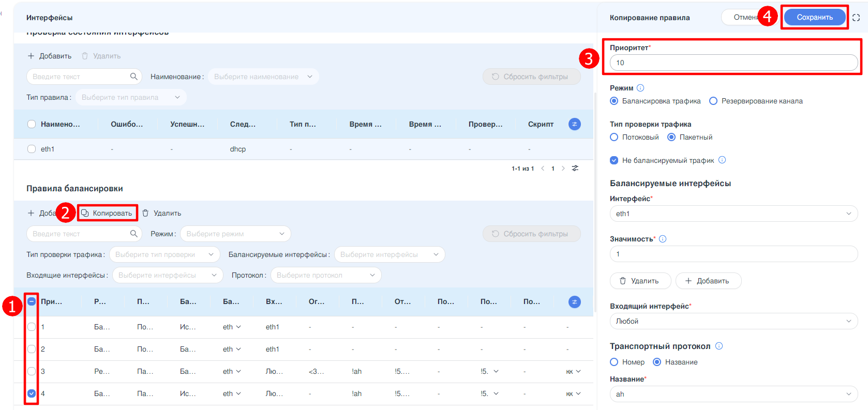Open the Режим filter dropdown
The image size is (868, 410).
[235, 234]
